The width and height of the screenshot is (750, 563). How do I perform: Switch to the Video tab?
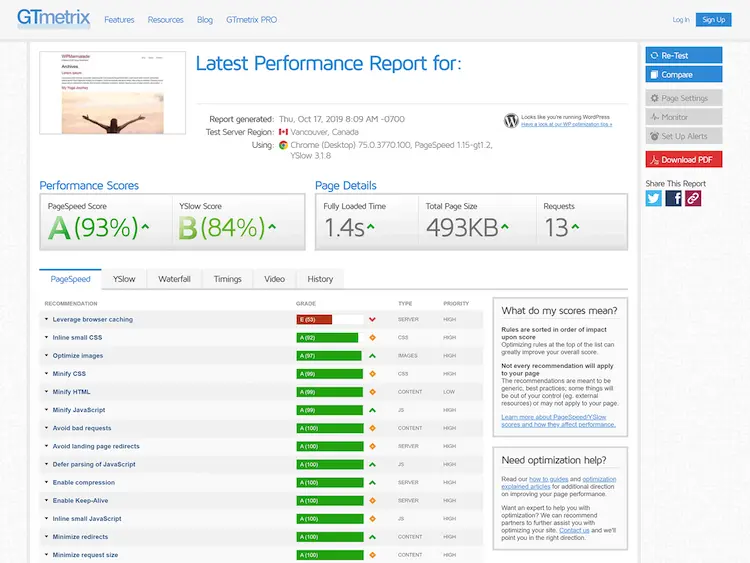point(274,279)
